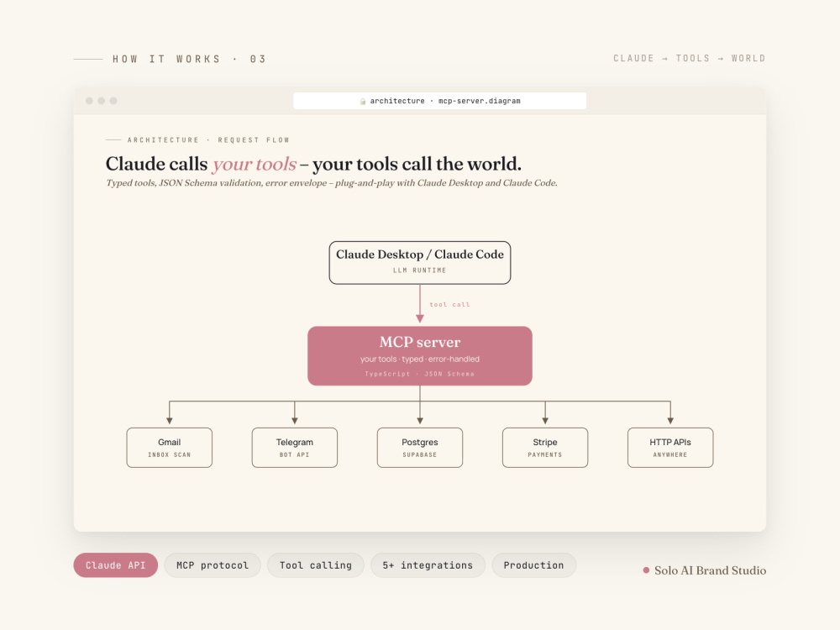Click the address bar showing mcp-server.diagram
This screenshot has height=630, width=840.
click(440, 101)
